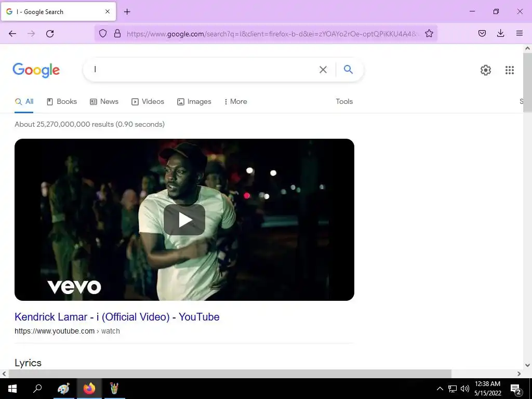Switch to Books results
532x399 pixels.
(62, 101)
